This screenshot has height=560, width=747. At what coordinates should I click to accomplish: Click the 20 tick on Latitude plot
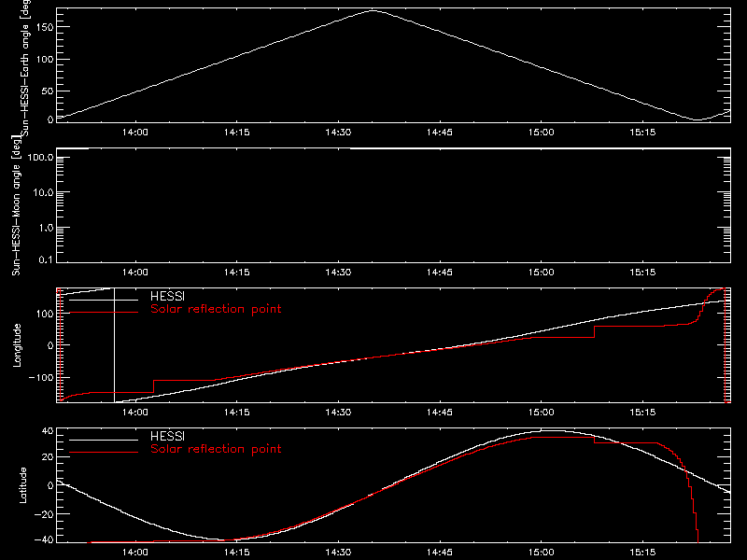pos(48,457)
